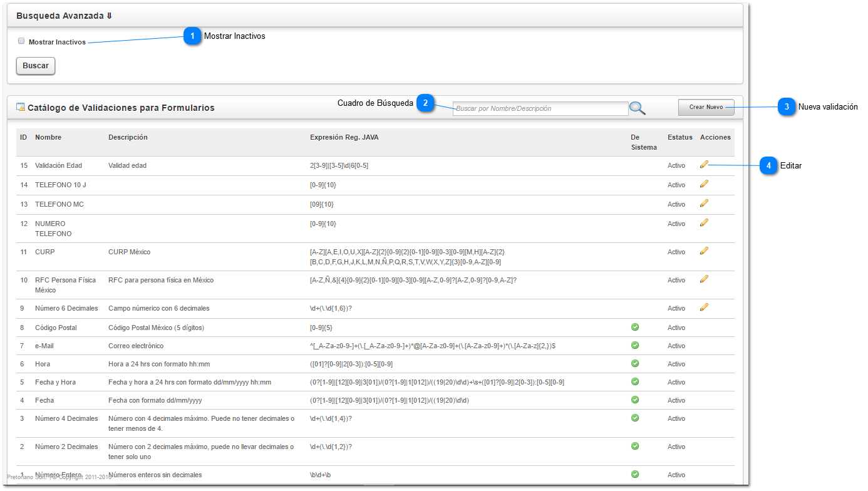This screenshot has height=491, width=868.
Task: Click 'Campo númerico con 6 decimales' description
Action: (159, 308)
